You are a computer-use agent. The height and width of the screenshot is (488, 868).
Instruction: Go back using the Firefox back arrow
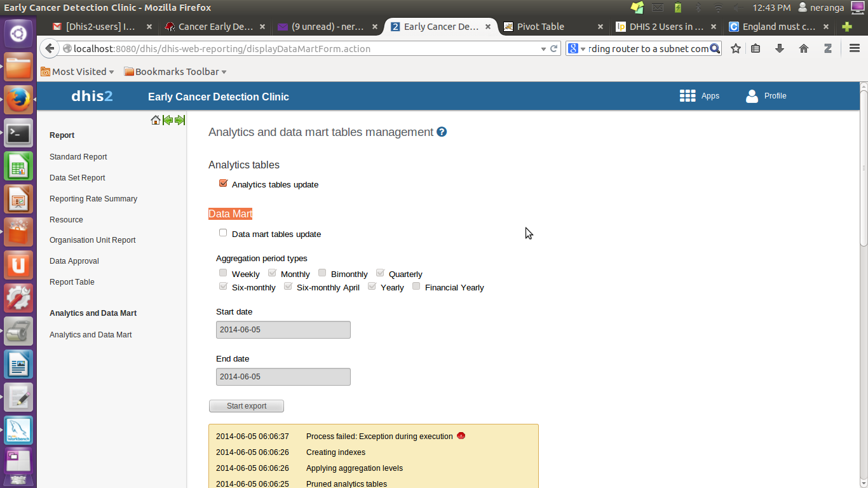point(50,48)
